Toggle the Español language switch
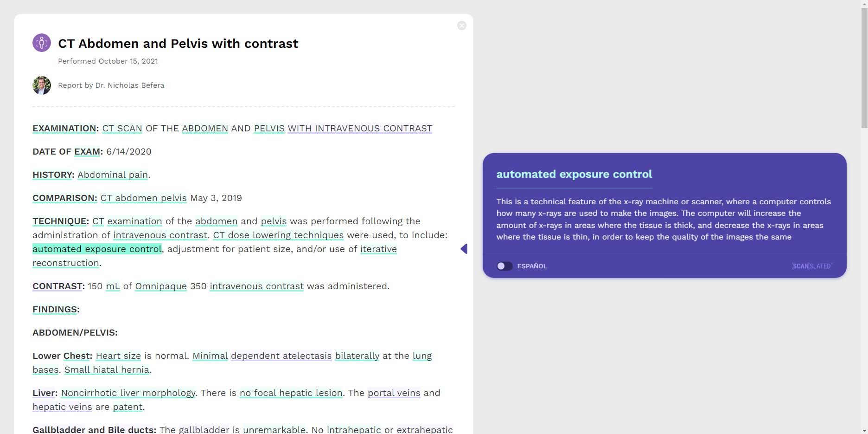The height and width of the screenshot is (434, 868). pyautogui.click(x=504, y=266)
